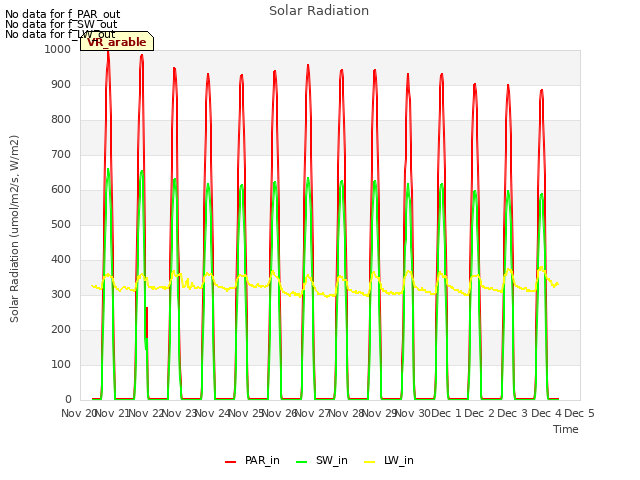This screenshot has width=640, height=480.
Task: Click the PAR_in legend entry
Action: click(x=252, y=461)
